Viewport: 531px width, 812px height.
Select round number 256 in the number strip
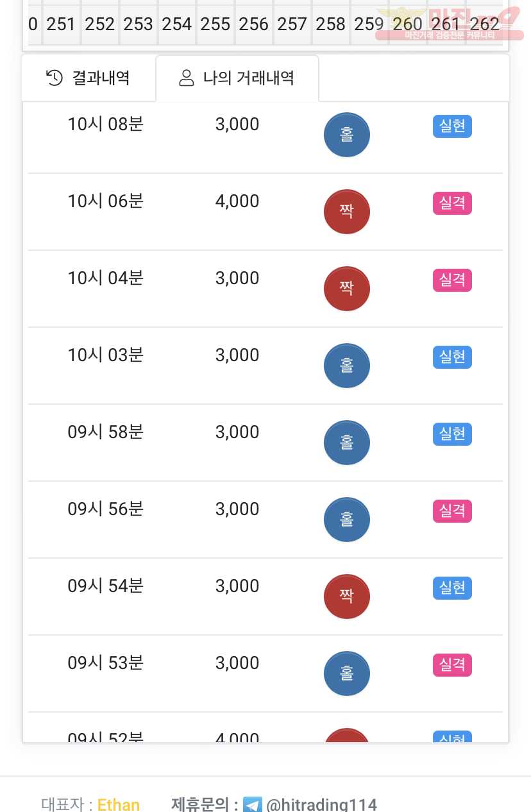[x=254, y=24]
